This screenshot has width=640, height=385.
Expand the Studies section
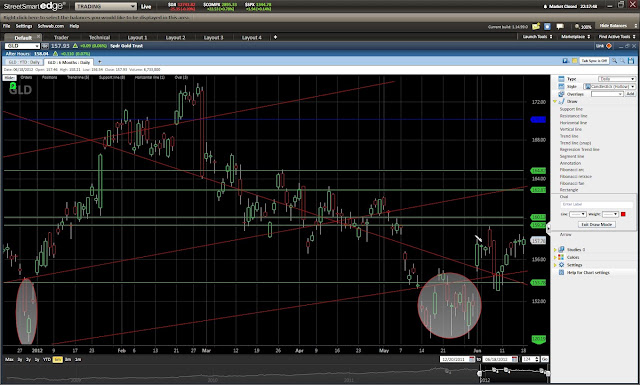[x=555, y=249]
